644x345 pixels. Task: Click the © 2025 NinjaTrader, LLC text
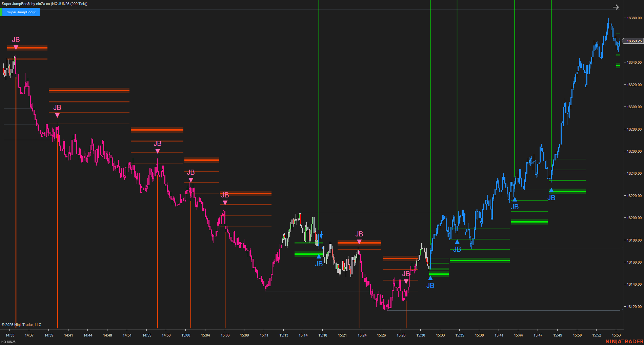click(22, 325)
